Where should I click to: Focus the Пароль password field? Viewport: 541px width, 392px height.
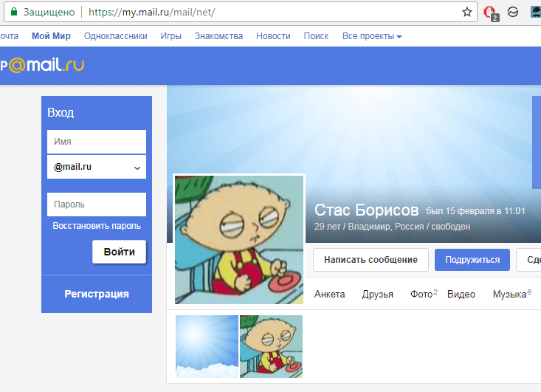click(x=97, y=204)
